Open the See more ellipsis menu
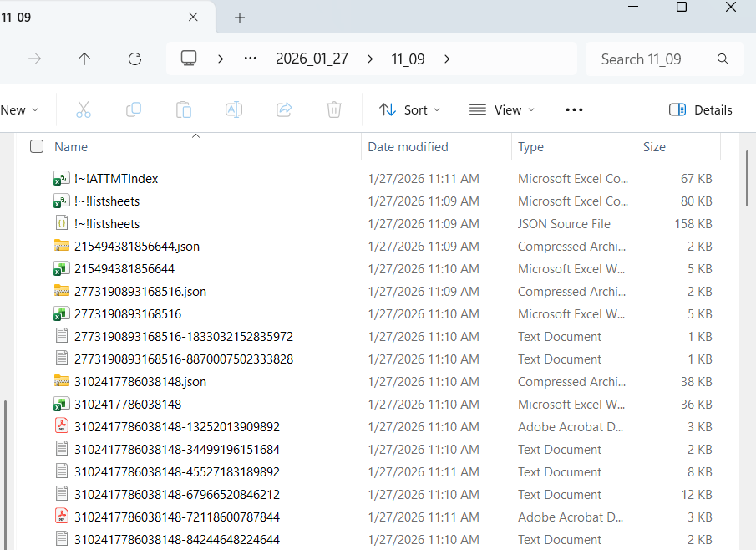 574,109
